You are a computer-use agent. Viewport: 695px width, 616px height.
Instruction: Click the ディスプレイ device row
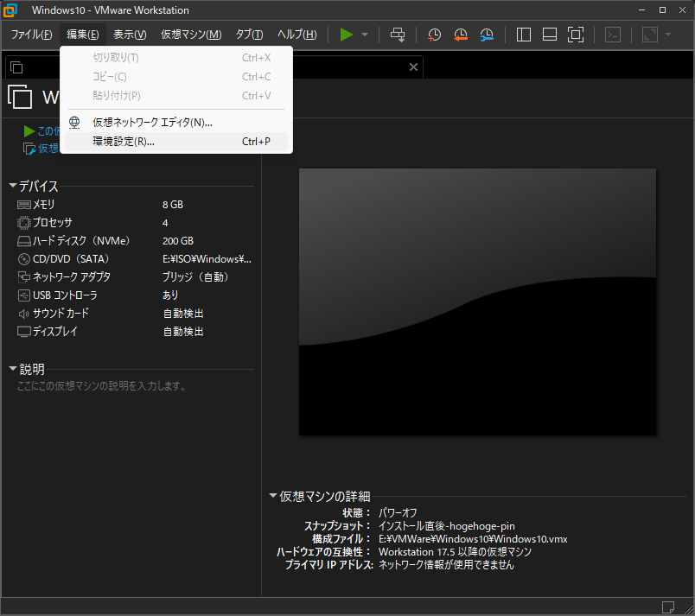point(134,332)
